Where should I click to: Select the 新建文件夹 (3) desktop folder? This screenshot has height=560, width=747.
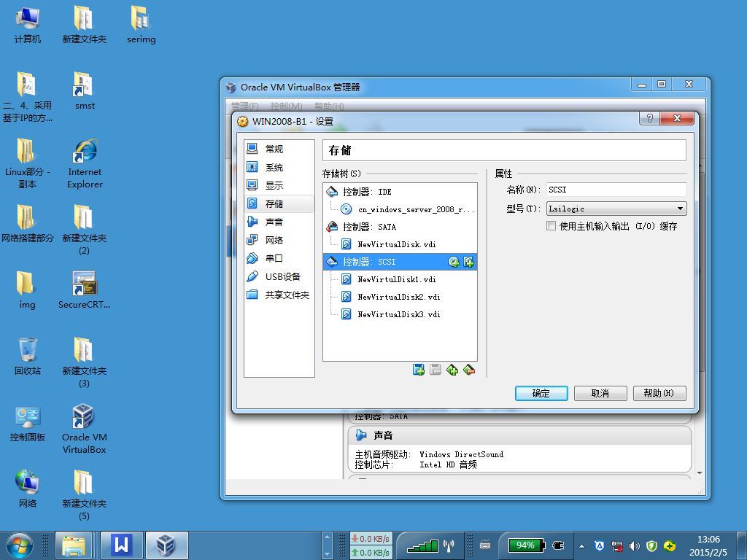point(85,363)
